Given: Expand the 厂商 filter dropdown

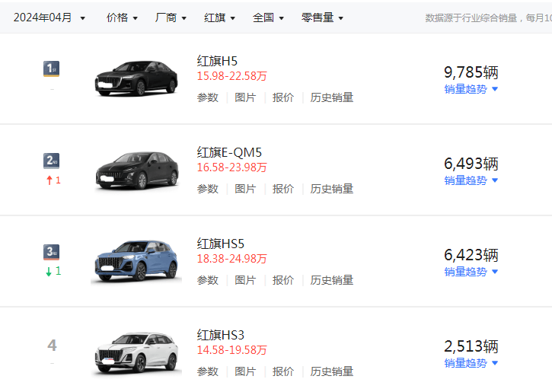Looking at the screenshot, I should coord(171,18).
